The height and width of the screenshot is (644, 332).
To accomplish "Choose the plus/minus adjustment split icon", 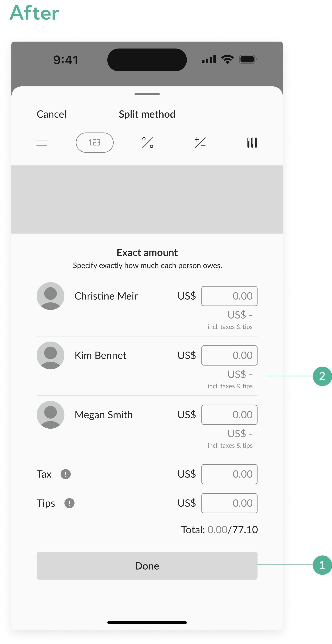I will click(200, 142).
